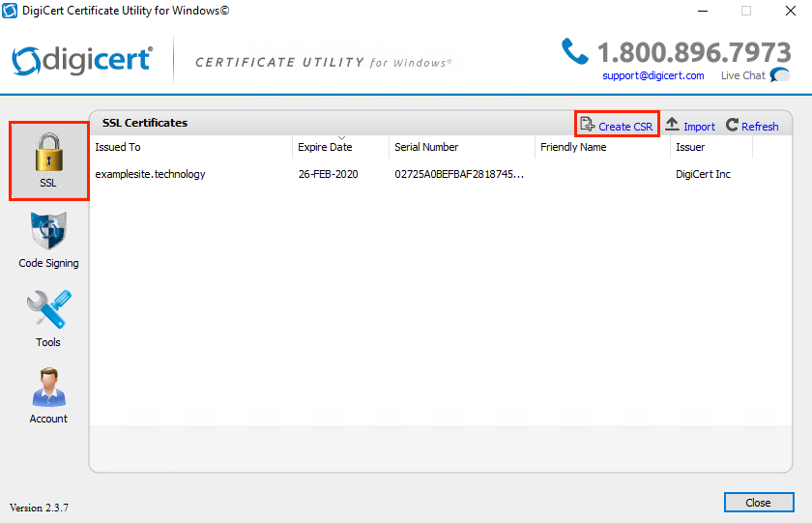Screen dimensions: 812x523
Task: Click the blue phone handset icon
Action: [575, 52]
